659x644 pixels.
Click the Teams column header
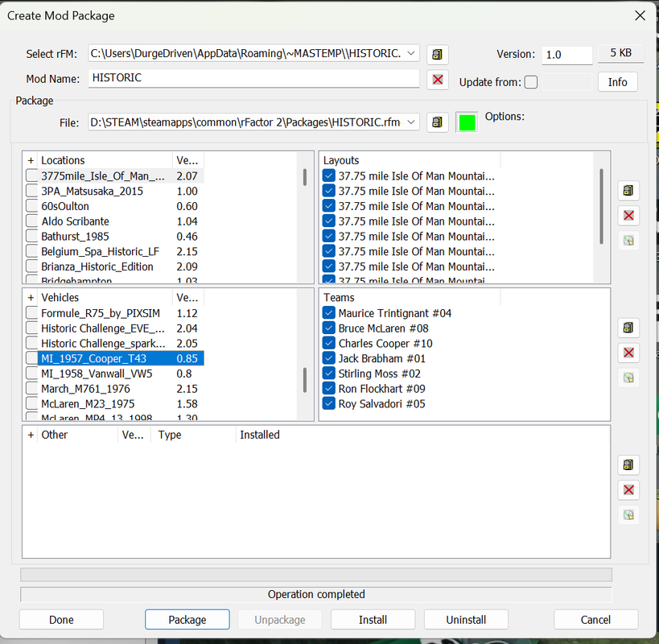click(x=410, y=298)
